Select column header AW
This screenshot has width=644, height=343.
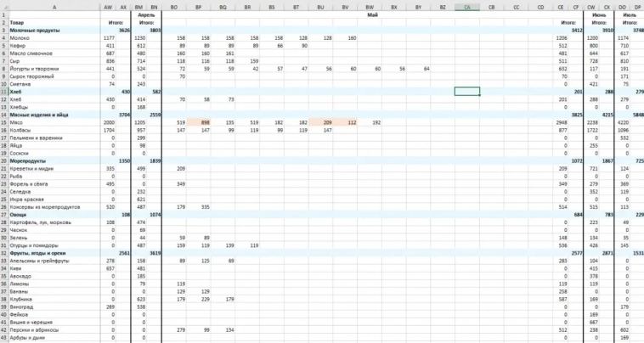coord(108,8)
